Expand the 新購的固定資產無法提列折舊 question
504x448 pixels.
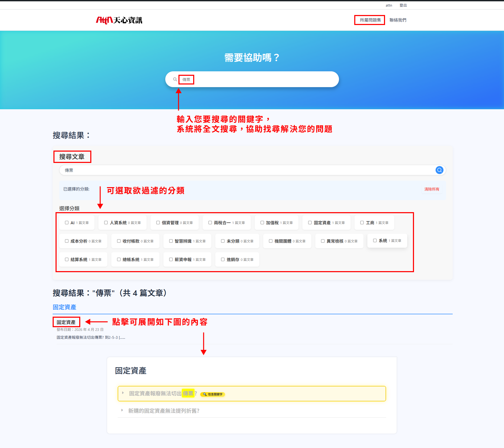(163, 411)
